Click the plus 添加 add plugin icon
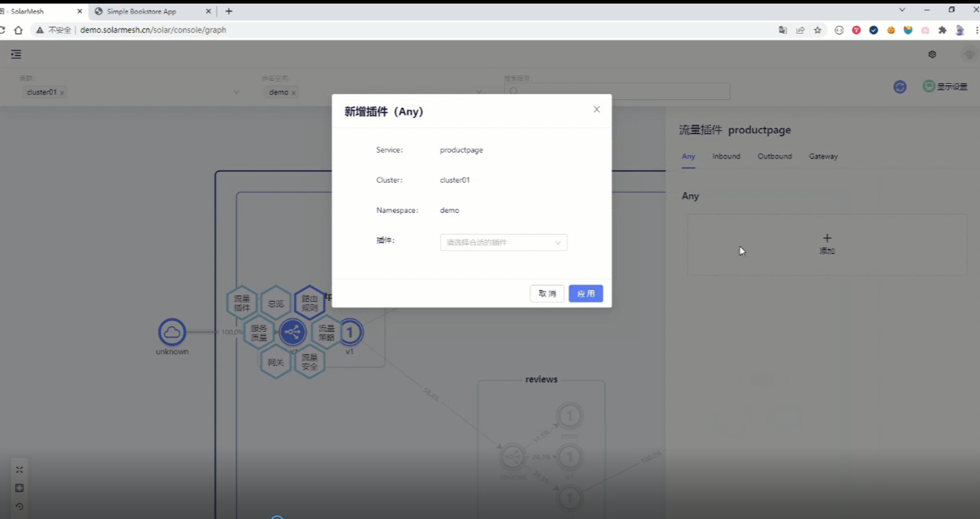 827,239
